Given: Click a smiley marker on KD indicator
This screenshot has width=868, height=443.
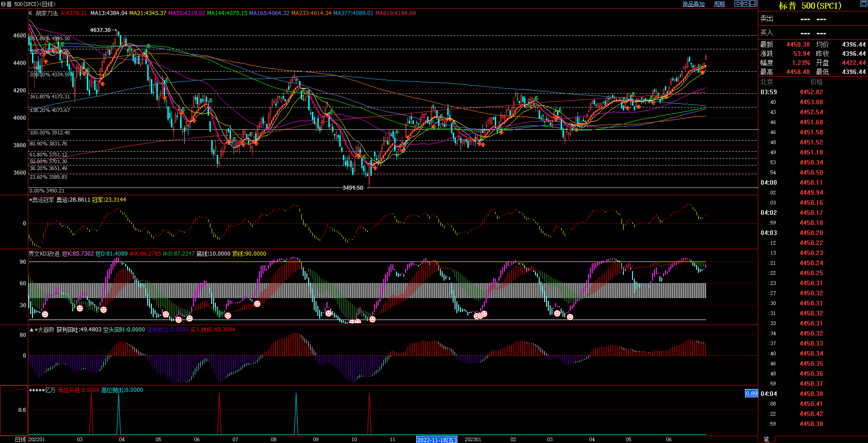Looking at the screenshot, I should click(x=45, y=314).
